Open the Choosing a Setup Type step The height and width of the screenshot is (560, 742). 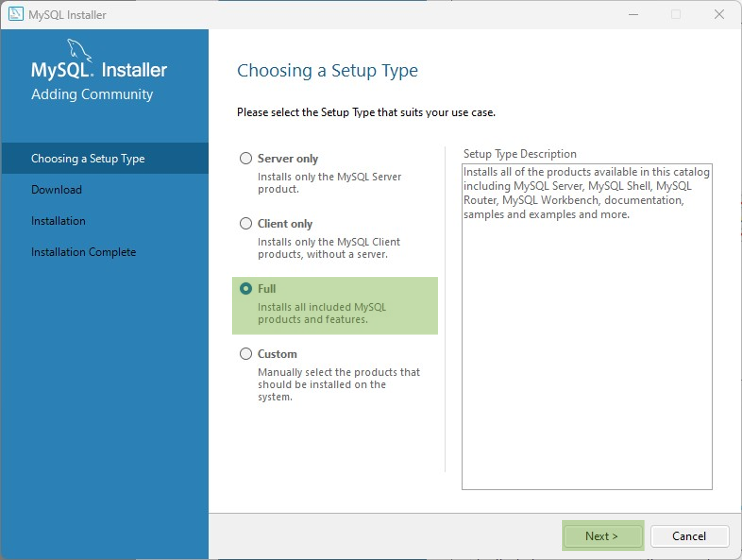click(x=88, y=158)
